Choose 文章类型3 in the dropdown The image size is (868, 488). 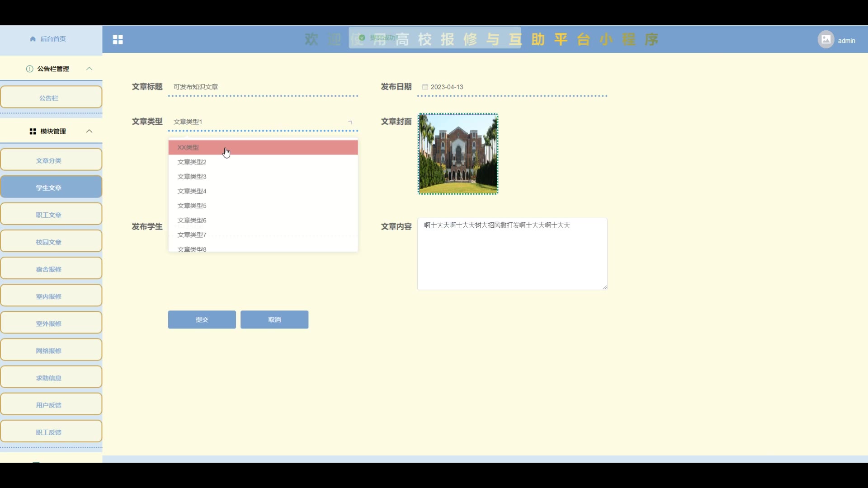click(192, 177)
